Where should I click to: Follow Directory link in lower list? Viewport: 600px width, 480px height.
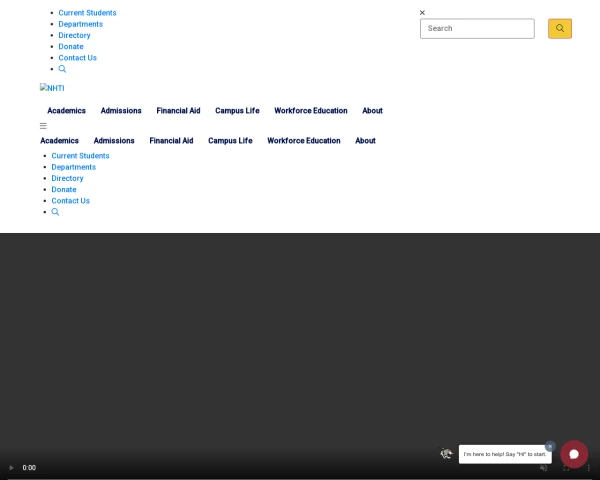(67, 178)
